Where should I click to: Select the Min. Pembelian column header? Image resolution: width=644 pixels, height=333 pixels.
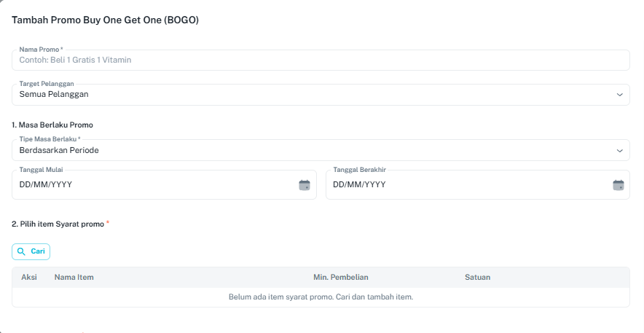click(340, 277)
